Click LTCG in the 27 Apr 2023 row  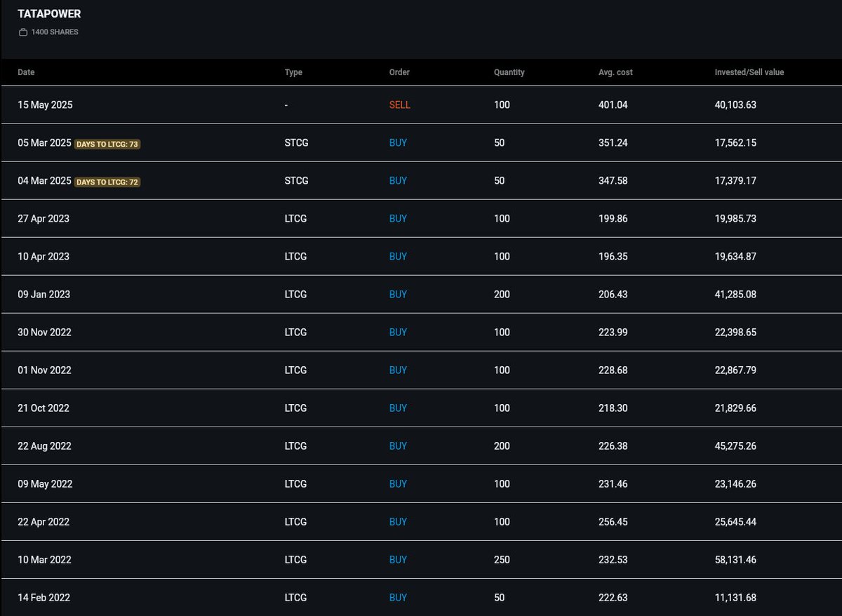coord(295,219)
